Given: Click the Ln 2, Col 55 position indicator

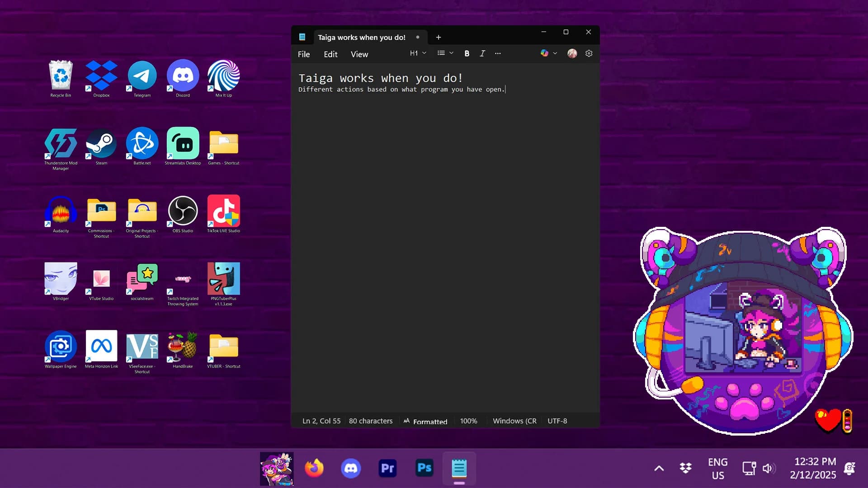Looking at the screenshot, I should (x=321, y=421).
